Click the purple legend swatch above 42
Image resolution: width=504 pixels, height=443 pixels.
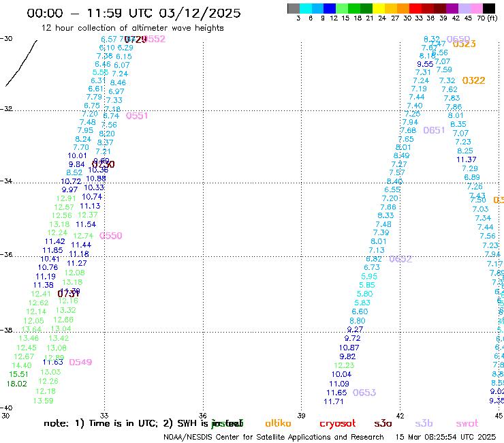pos(452,8)
